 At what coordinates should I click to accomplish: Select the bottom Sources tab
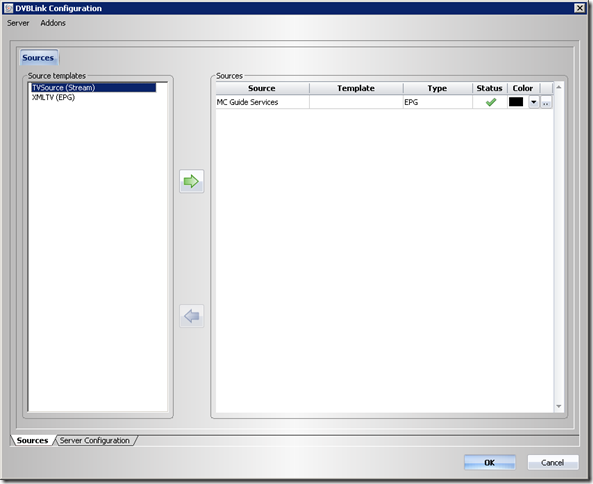[33, 441]
